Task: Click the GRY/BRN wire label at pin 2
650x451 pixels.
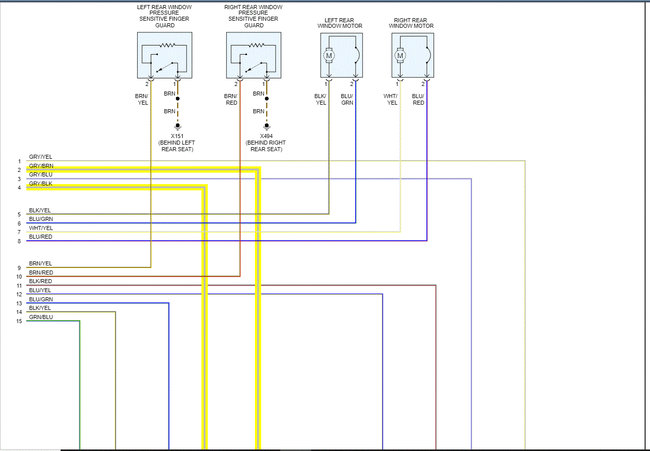Action: (41, 166)
